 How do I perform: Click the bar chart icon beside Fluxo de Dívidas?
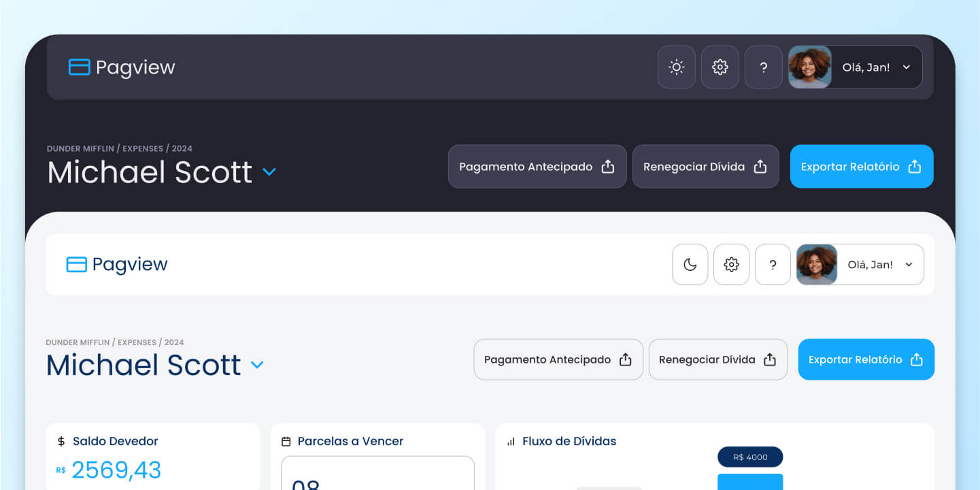[x=511, y=442]
